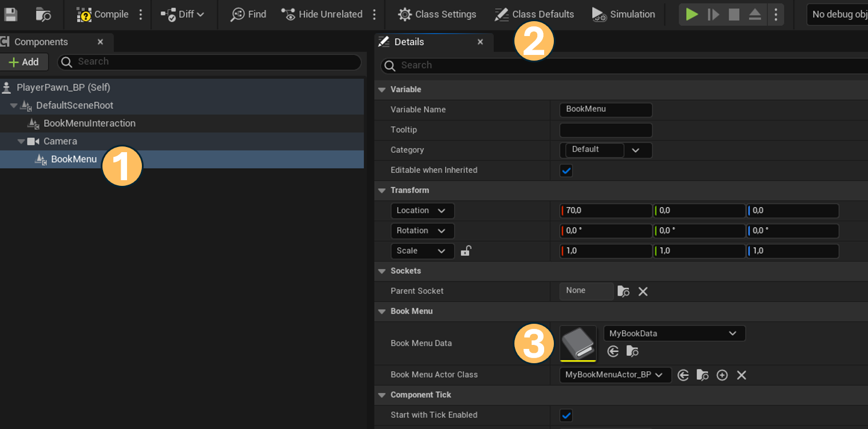868x429 pixels.
Task: Click the Location Z value field
Action: tap(792, 210)
